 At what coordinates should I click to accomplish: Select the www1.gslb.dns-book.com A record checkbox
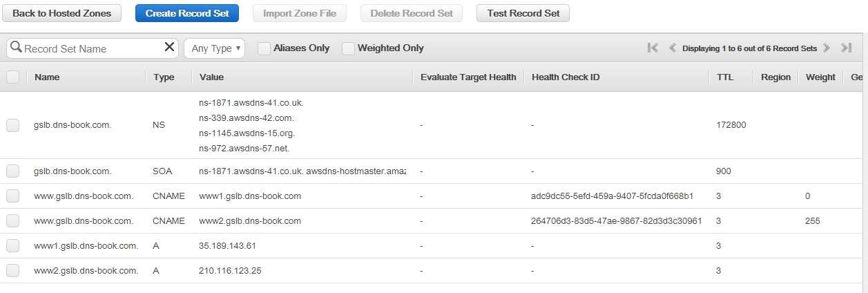coord(13,246)
